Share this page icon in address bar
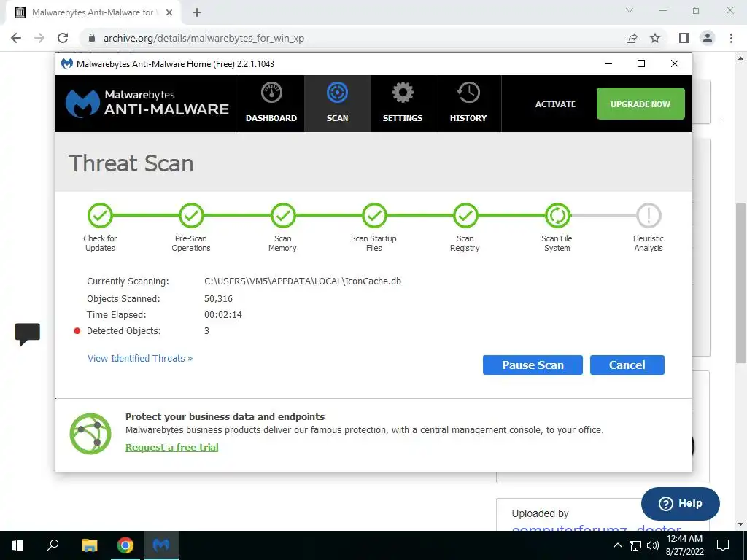747x560 pixels. pos(632,38)
